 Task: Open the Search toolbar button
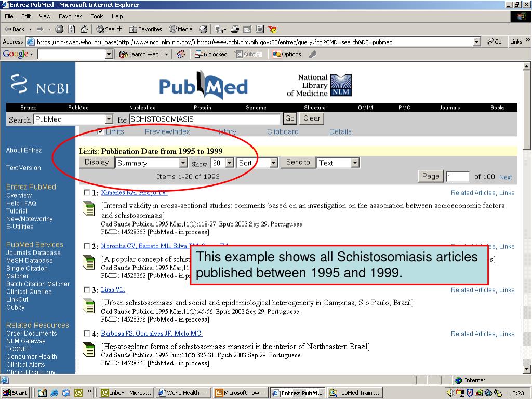click(x=109, y=29)
